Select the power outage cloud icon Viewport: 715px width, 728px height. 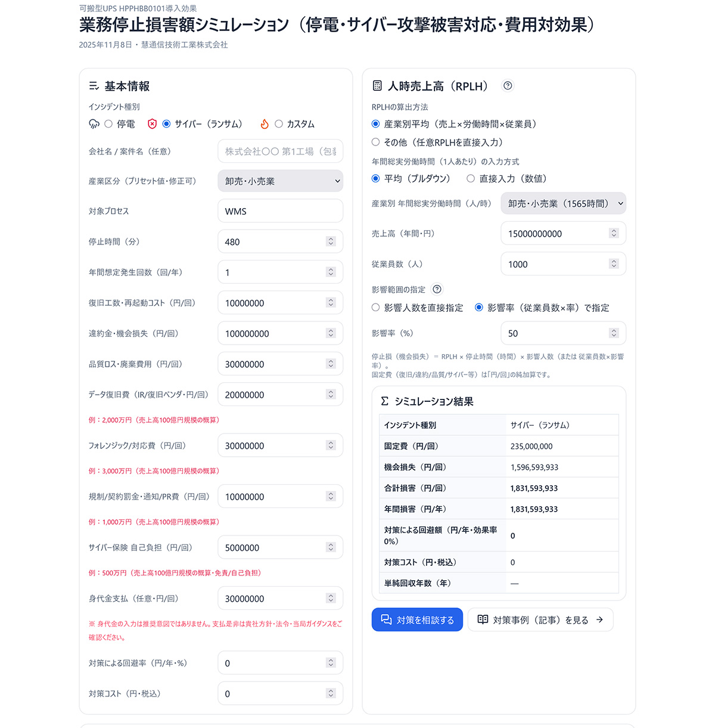pyautogui.click(x=94, y=123)
